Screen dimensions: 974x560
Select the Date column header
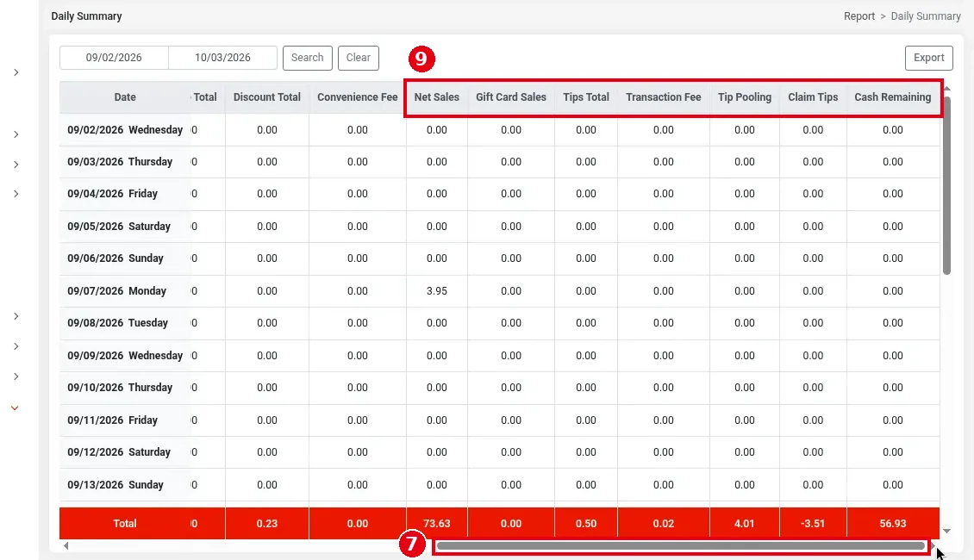click(125, 96)
